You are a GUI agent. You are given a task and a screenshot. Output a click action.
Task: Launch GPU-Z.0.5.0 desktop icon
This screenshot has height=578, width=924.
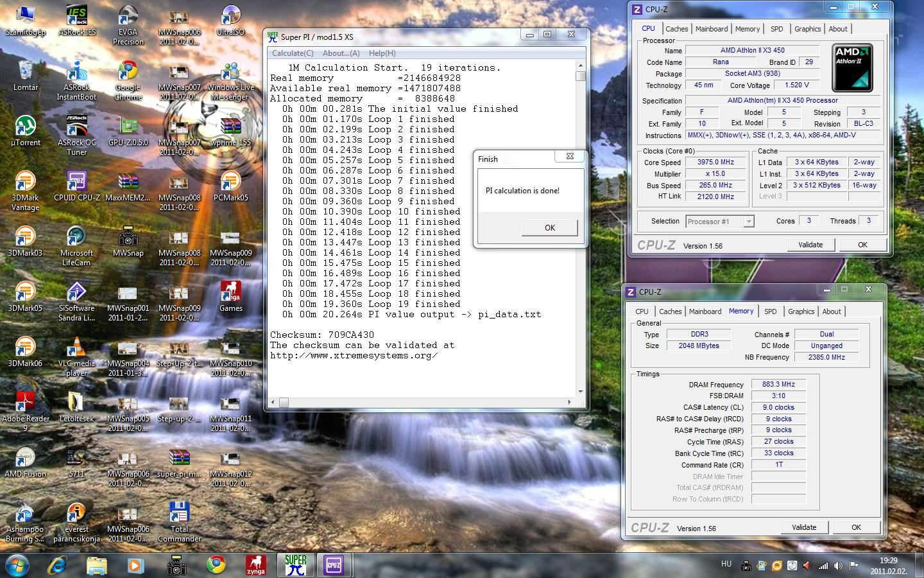pyautogui.click(x=128, y=131)
